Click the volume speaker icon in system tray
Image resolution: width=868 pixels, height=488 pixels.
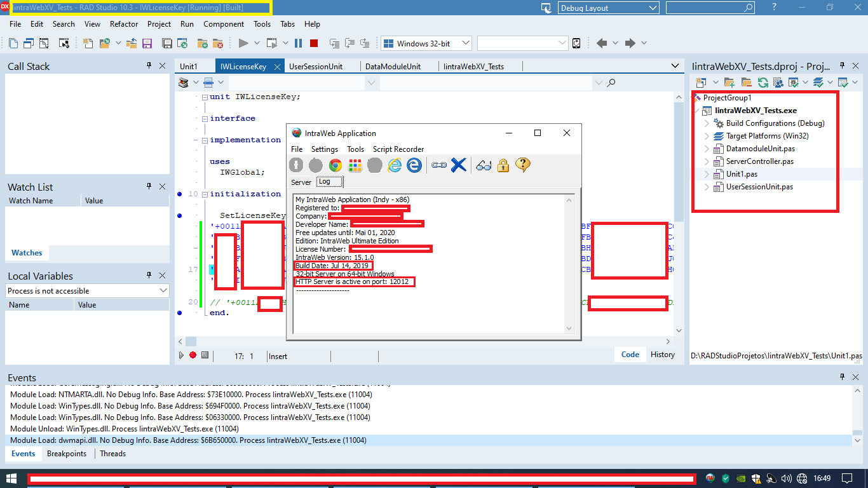click(x=786, y=478)
